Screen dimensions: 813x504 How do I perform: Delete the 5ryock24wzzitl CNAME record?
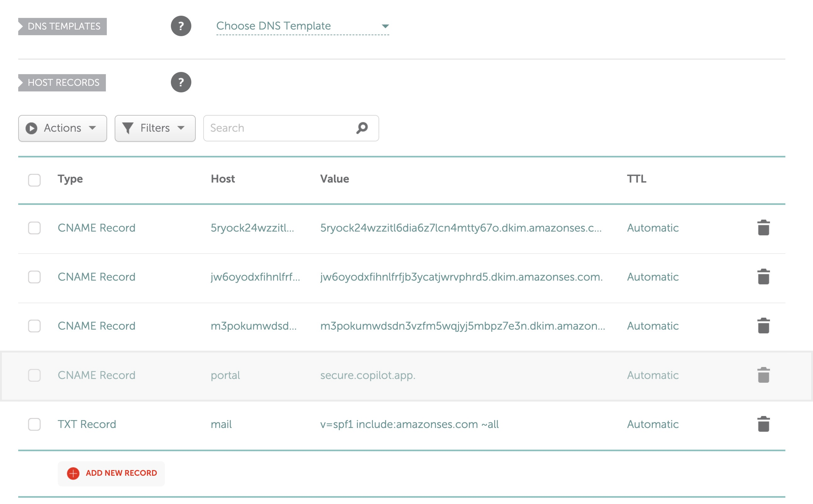click(x=763, y=228)
